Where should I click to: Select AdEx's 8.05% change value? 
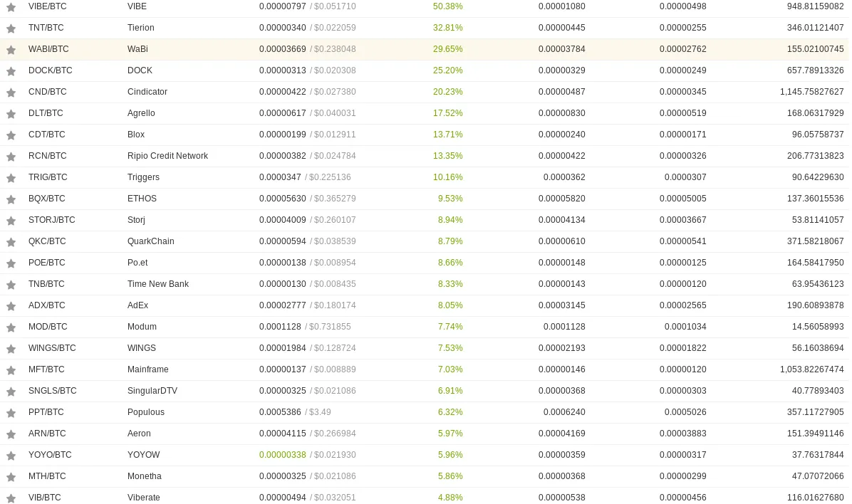pos(450,305)
